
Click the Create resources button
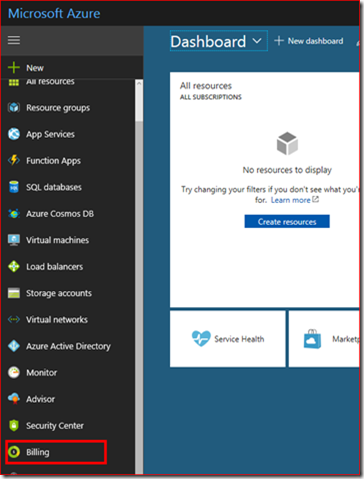[x=287, y=221]
